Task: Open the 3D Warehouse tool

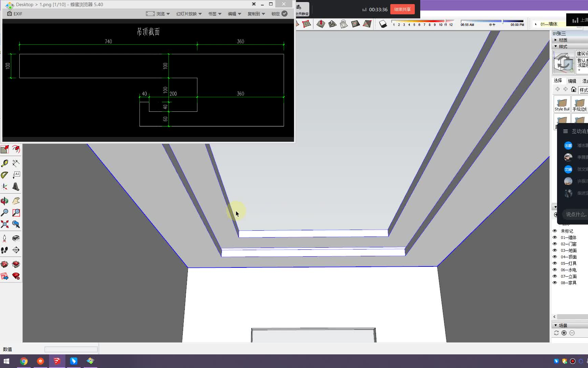Action: click(x=5, y=264)
